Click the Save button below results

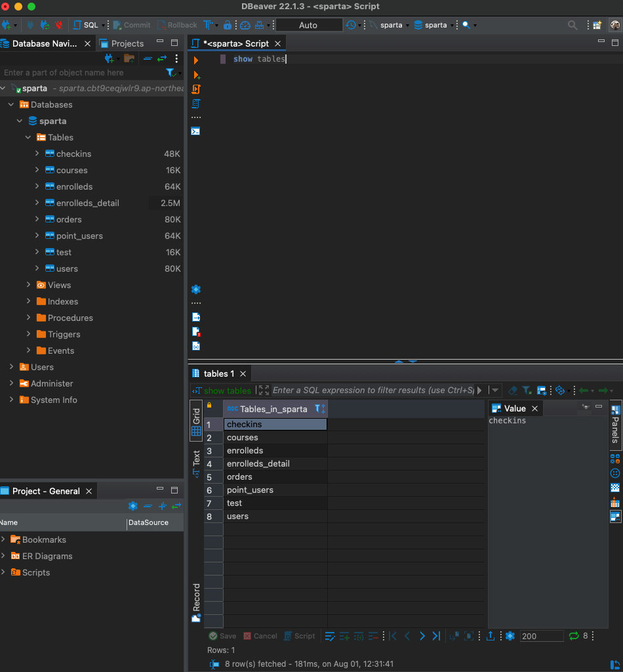[223, 636]
